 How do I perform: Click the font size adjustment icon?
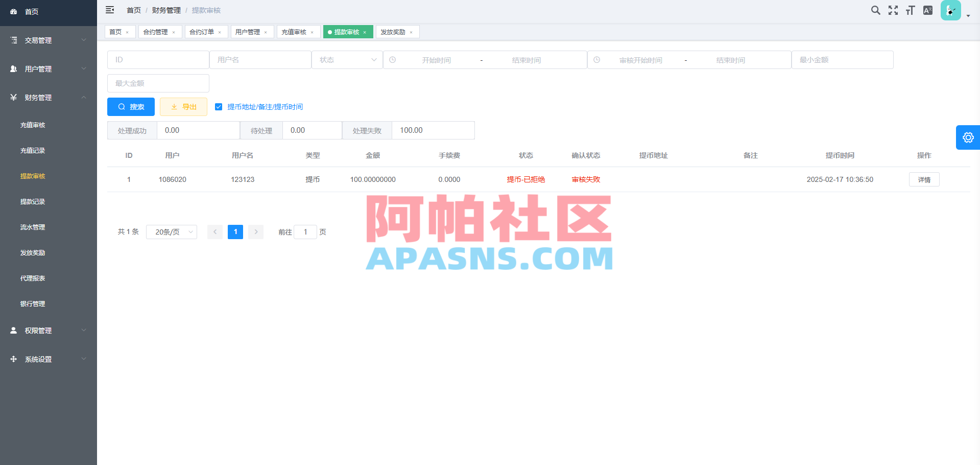[x=910, y=10]
